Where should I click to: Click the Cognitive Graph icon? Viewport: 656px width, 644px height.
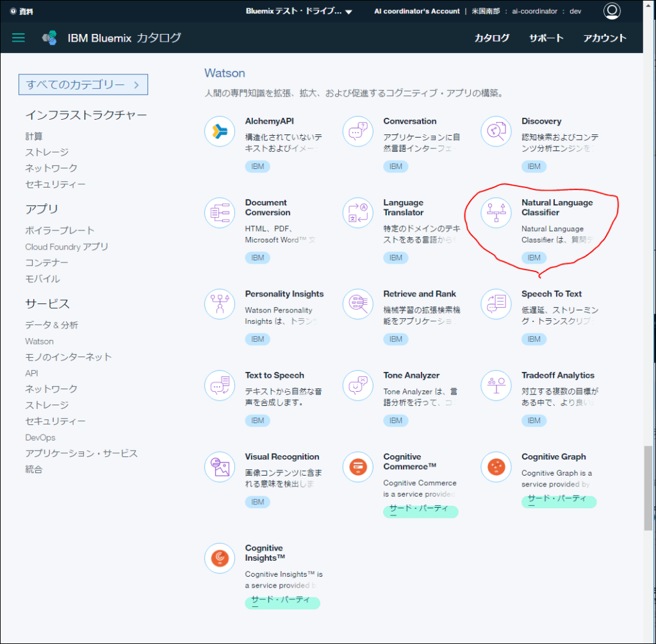(x=496, y=467)
